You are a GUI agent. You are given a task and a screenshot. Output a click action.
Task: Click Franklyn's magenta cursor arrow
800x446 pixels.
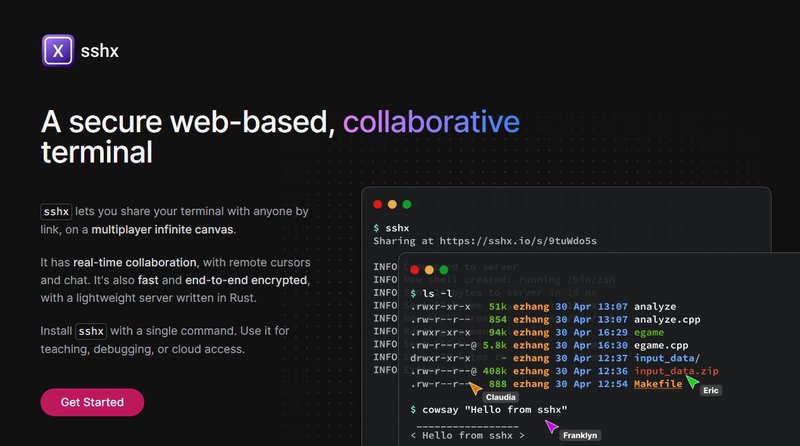click(551, 427)
